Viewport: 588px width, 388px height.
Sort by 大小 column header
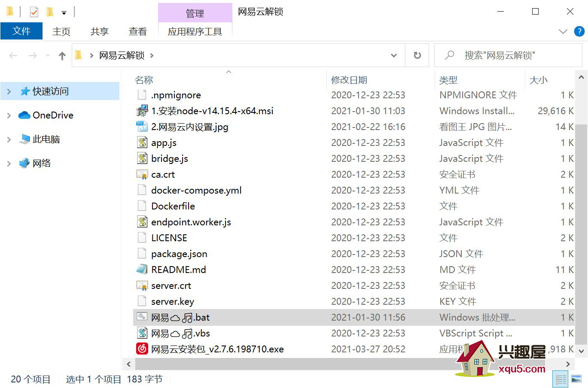point(539,80)
